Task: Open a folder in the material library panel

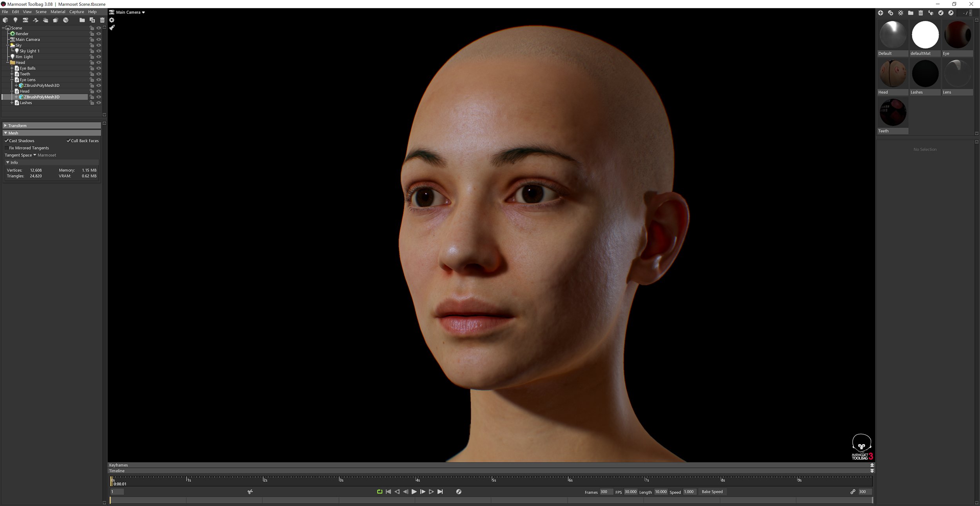Action: [x=910, y=13]
